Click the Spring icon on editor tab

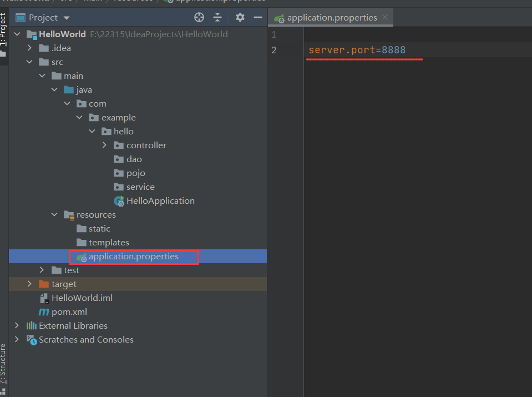[x=279, y=18]
